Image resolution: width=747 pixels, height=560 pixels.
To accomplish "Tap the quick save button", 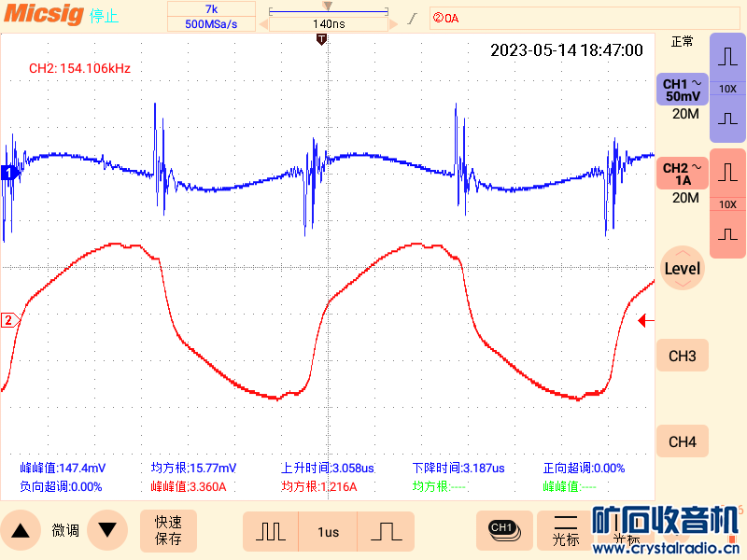I will (168, 530).
